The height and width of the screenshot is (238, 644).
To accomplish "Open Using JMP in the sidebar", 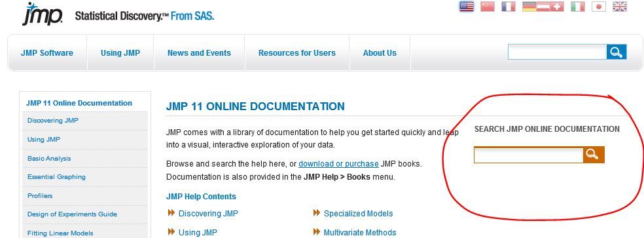I will (44, 140).
